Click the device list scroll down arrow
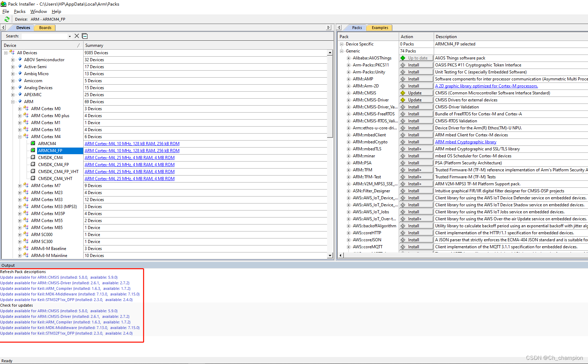 330,256
